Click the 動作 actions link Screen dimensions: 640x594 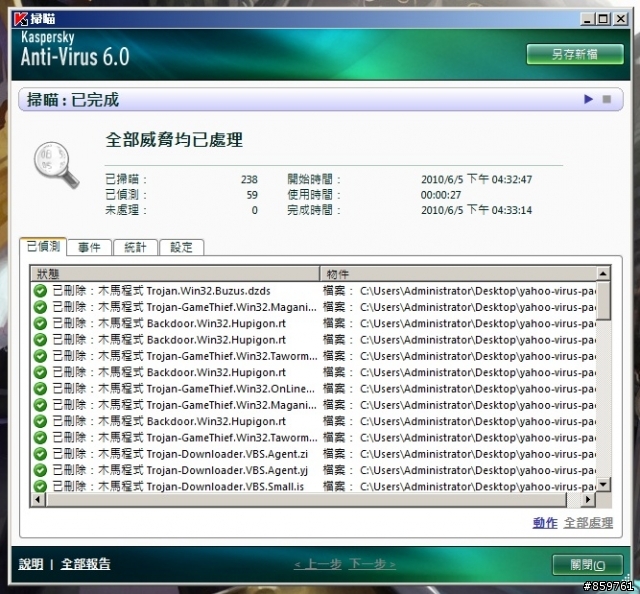[x=545, y=523]
